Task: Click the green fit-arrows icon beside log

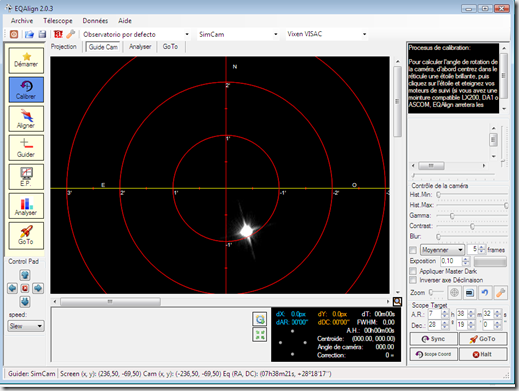Action: [260, 335]
